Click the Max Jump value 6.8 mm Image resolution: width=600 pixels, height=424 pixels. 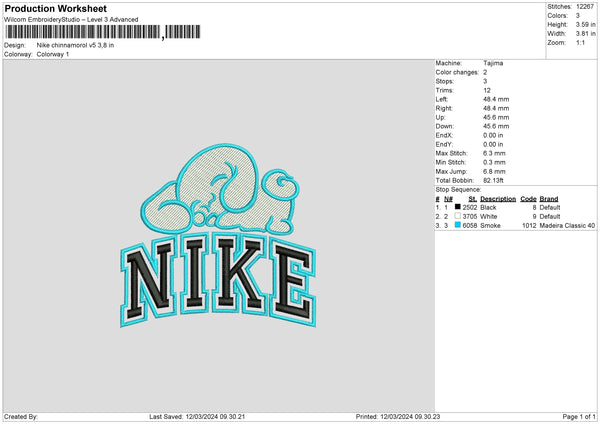[x=494, y=171]
